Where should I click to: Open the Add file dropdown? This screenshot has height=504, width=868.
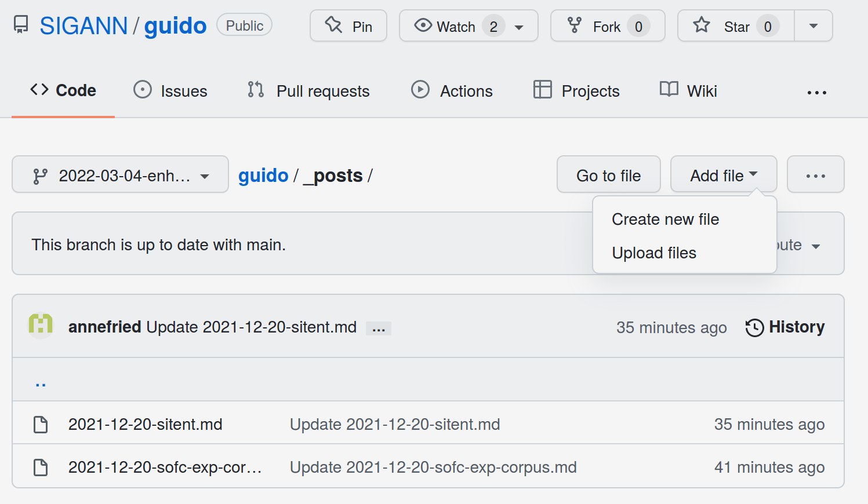point(724,174)
